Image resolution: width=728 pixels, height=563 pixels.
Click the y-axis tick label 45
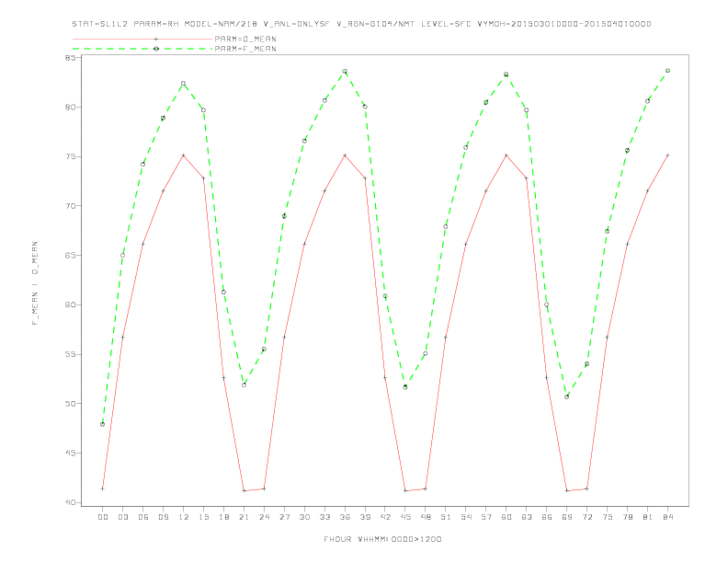tap(70, 453)
